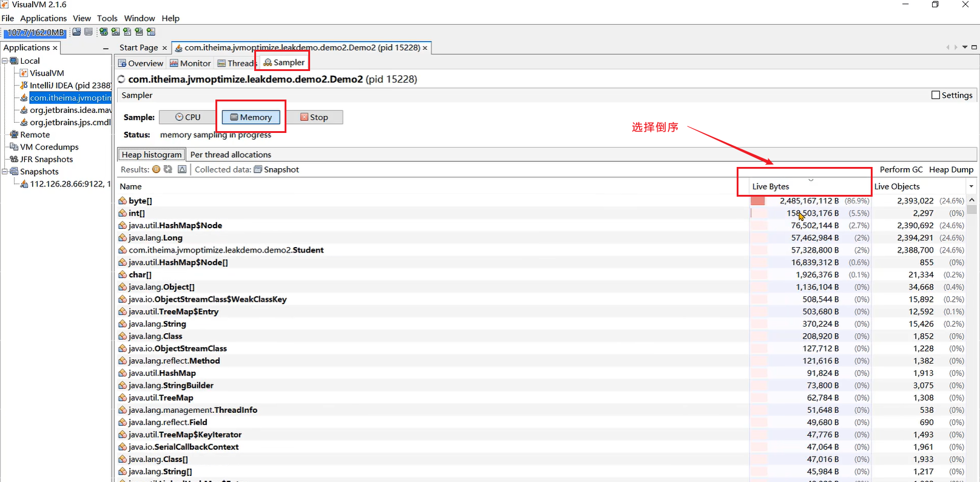Click the first toolbar icon next to memory gauge
The height and width of the screenshot is (482, 980).
click(76, 32)
